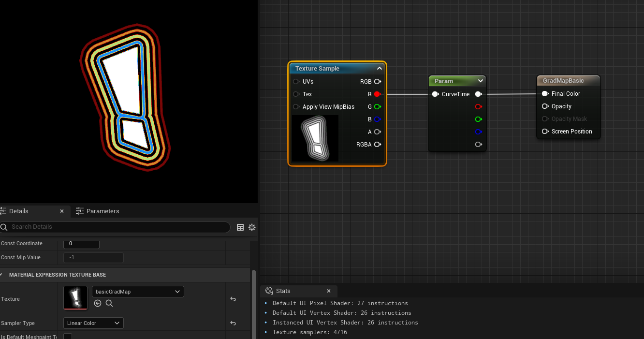Click the Opacity input pin on GradMapBasic
This screenshot has width=644, height=339.
[545, 106]
